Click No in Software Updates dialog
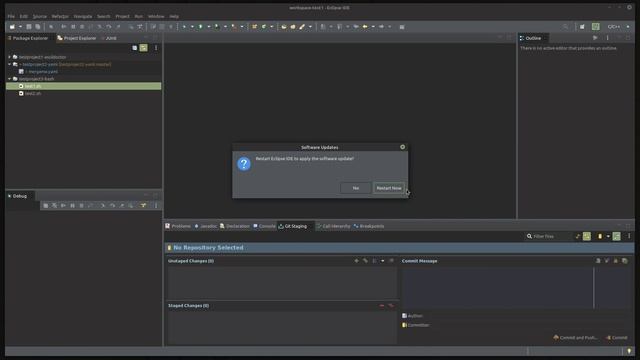The width and height of the screenshot is (640, 360). pyautogui.click(x=356, y=188)
